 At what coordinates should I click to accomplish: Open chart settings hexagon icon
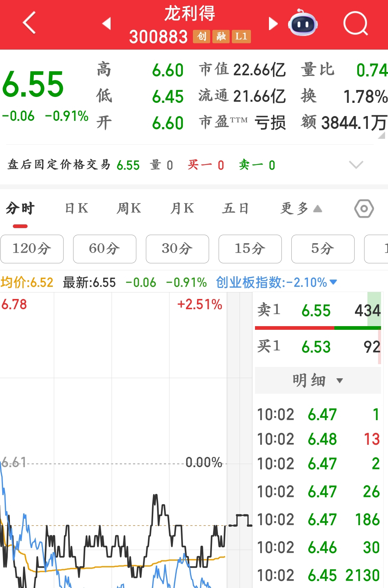tap(364, 209)
